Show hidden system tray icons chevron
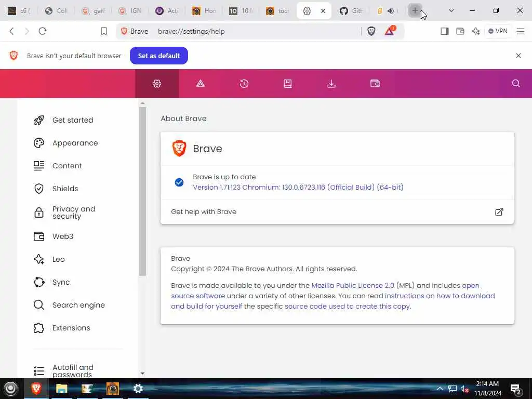Image resolution: width=532 pixels, height=399 pixels. click(440, 389)
